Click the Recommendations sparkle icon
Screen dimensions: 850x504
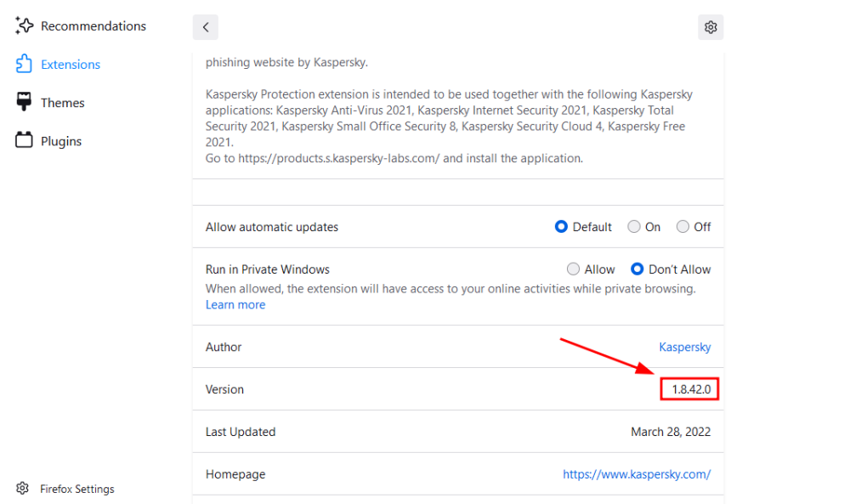tap(24, 26)
